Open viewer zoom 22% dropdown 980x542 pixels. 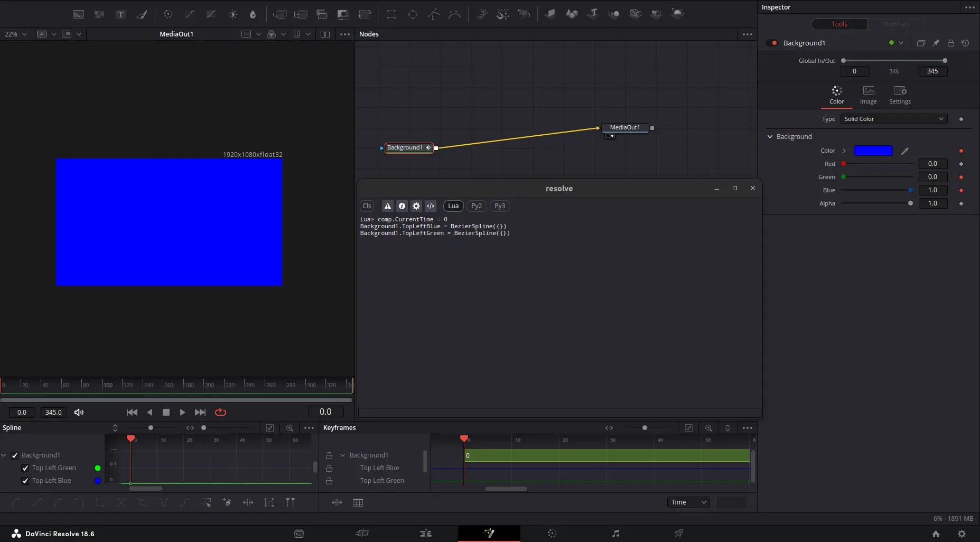coord(15,34)
